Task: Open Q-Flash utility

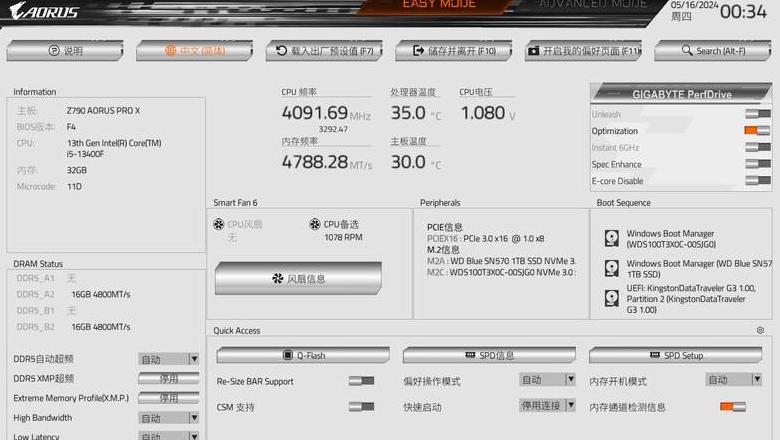Action: [303, 355]
